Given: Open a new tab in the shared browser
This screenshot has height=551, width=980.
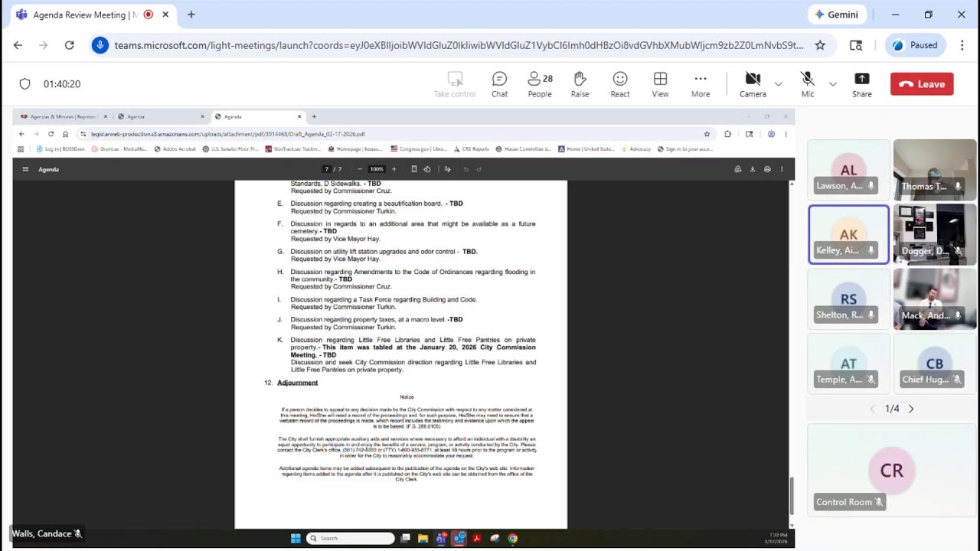Looking at the screenshot, I should (314, 116).
